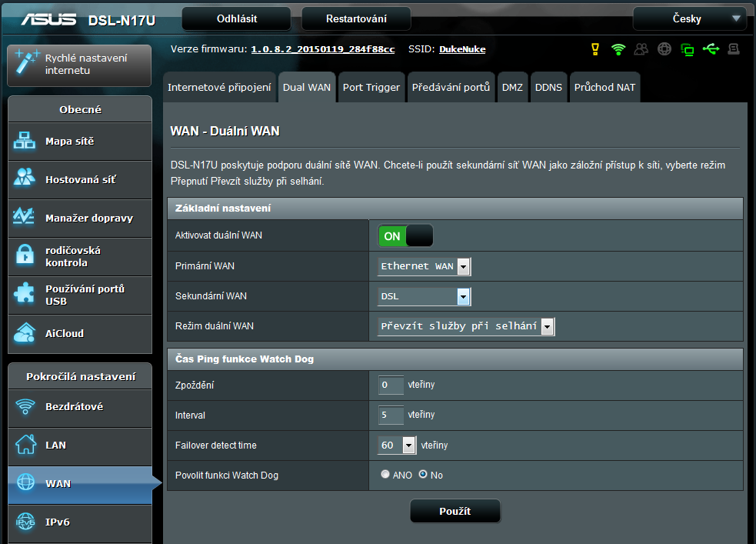Viewport: 756px width, 544px height.
Task: Open the Primární WAN dropdown
Action: [425, 266]
